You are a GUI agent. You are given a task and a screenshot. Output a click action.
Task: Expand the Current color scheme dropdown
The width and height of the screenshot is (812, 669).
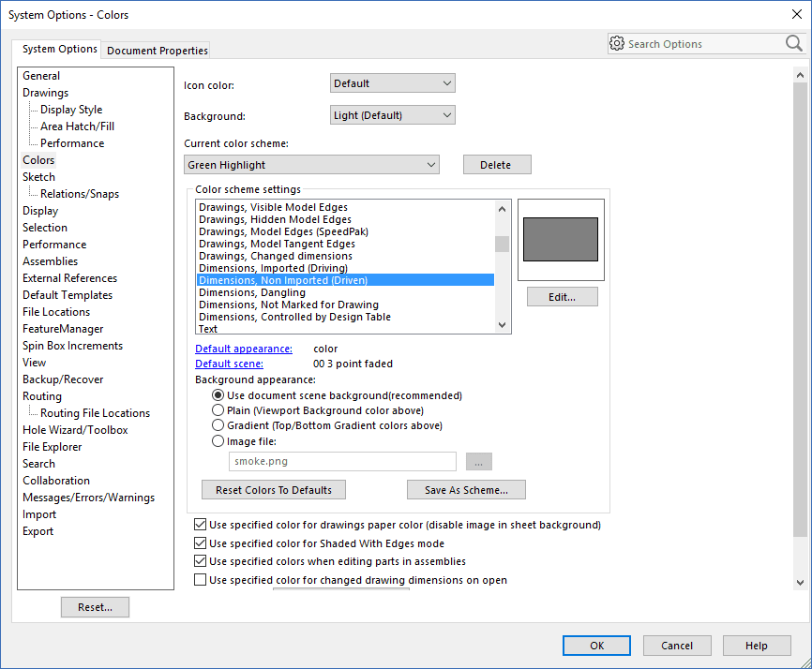point(311,165)
